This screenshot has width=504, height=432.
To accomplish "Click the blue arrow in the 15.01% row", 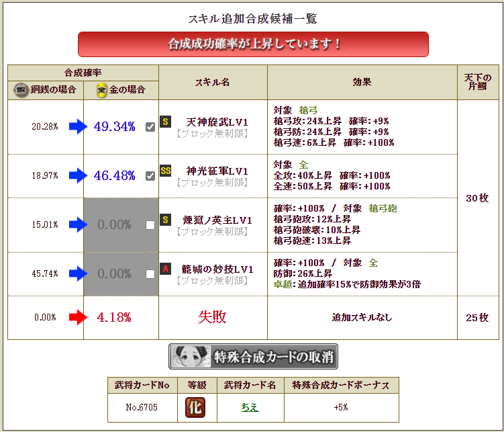I will point(78,224).
